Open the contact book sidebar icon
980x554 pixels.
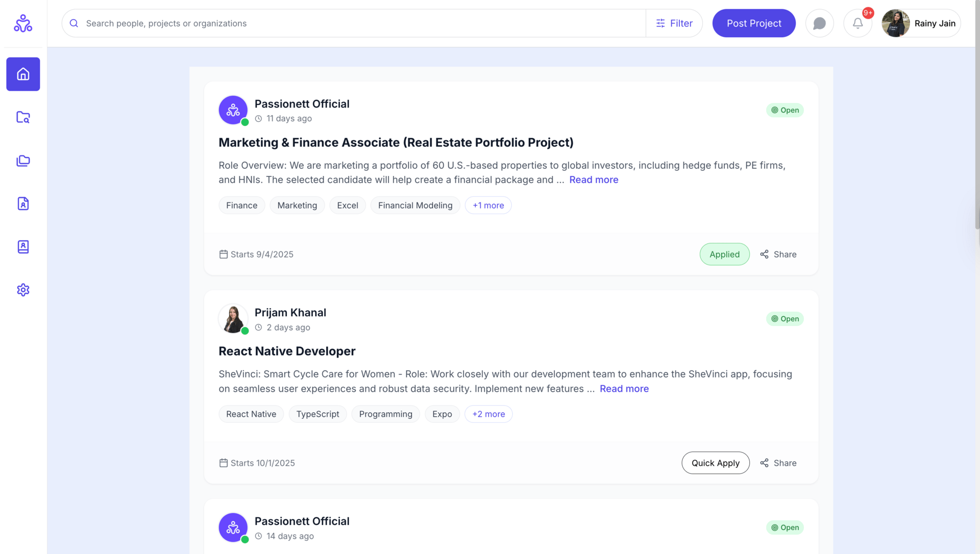click(x=23, y=247)
